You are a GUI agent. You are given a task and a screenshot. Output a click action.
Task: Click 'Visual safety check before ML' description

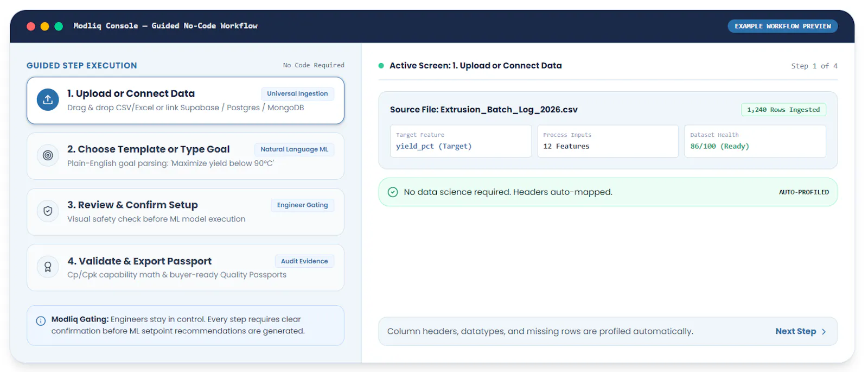156,219
